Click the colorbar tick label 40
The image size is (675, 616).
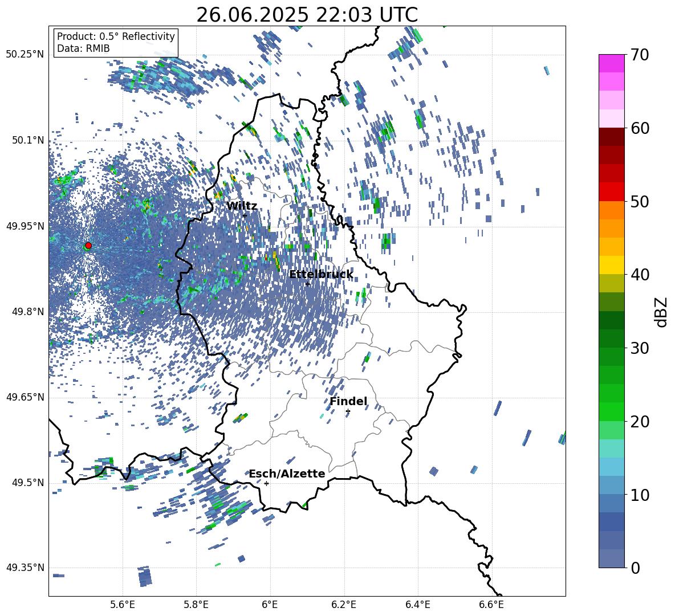[640, 275]
